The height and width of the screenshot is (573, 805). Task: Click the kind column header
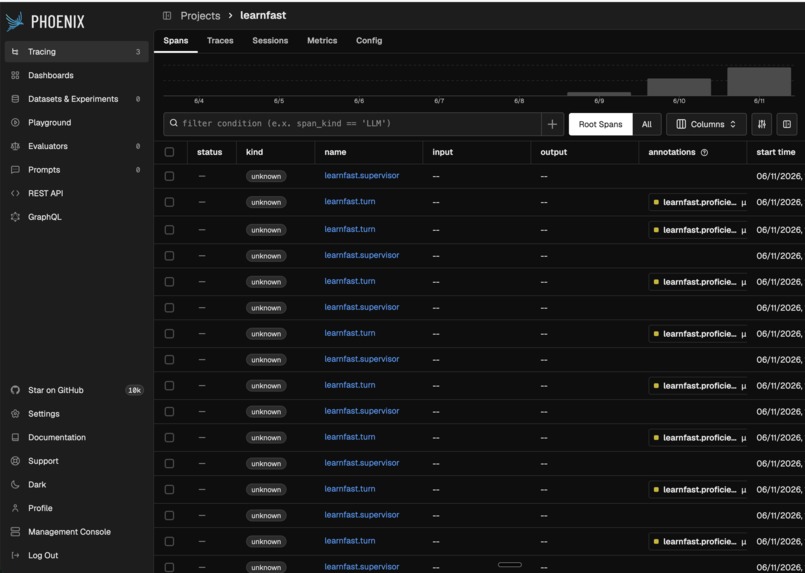coord(255,152)
